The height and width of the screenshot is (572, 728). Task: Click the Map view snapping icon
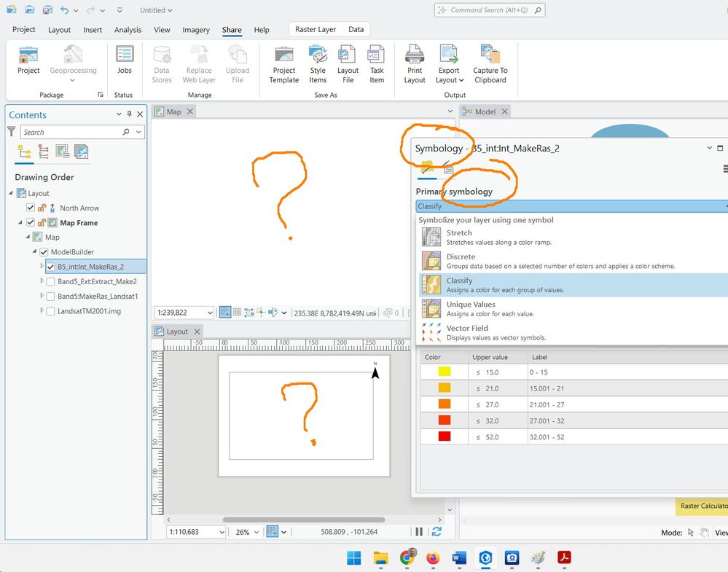pyautogui.click(x=225, y=313)
